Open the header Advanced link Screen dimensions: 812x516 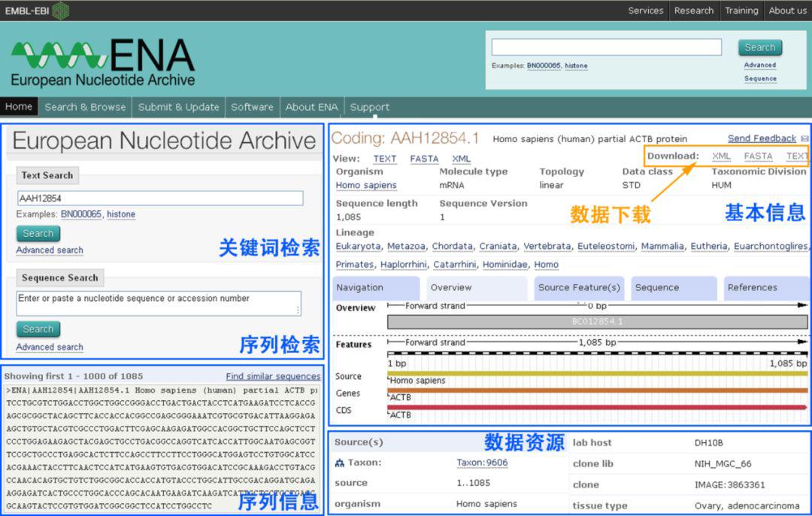759,65
